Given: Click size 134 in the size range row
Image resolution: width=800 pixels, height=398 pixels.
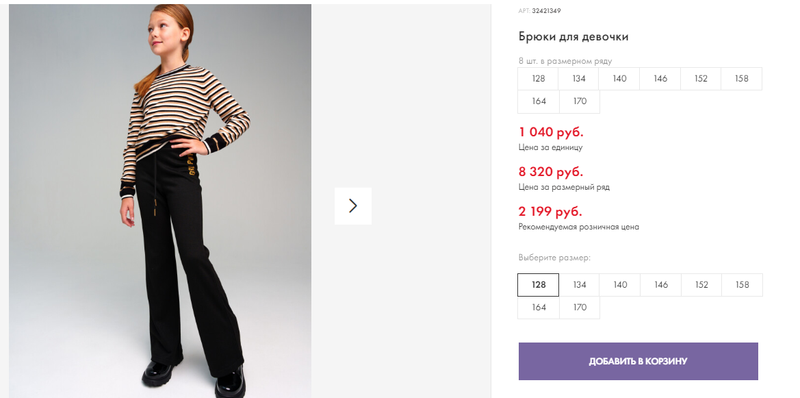Looking at the screenshot, I should tap(579, 79).
